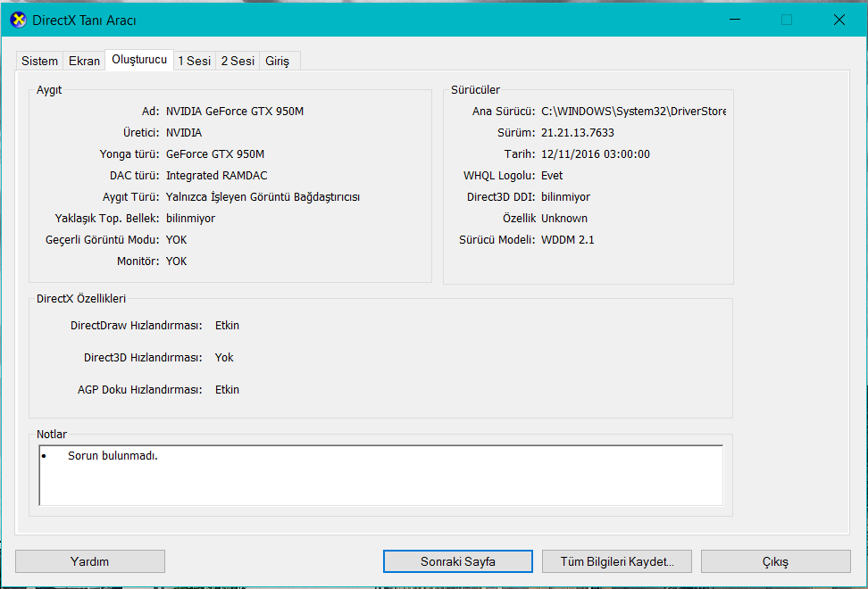The image size is (868, 589).
Task: Click the DirectDraw Hızlandırması label
Action: [x=136, y=326]
